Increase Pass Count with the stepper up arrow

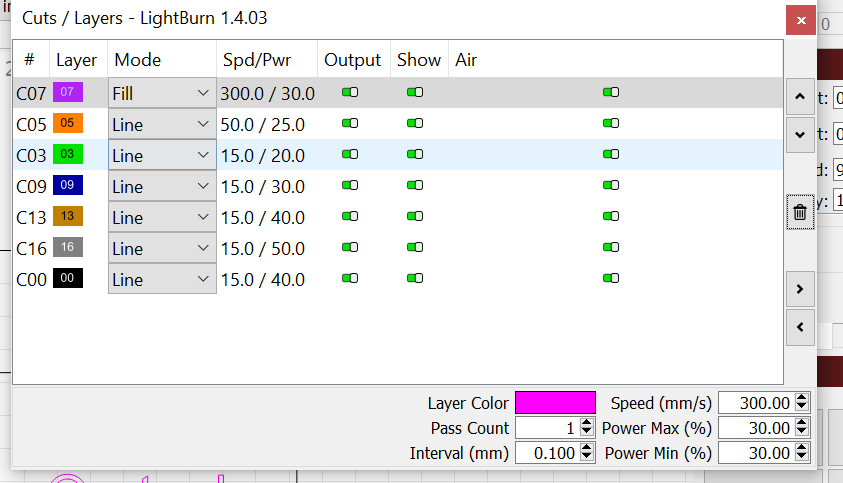(x=587, y=423)
